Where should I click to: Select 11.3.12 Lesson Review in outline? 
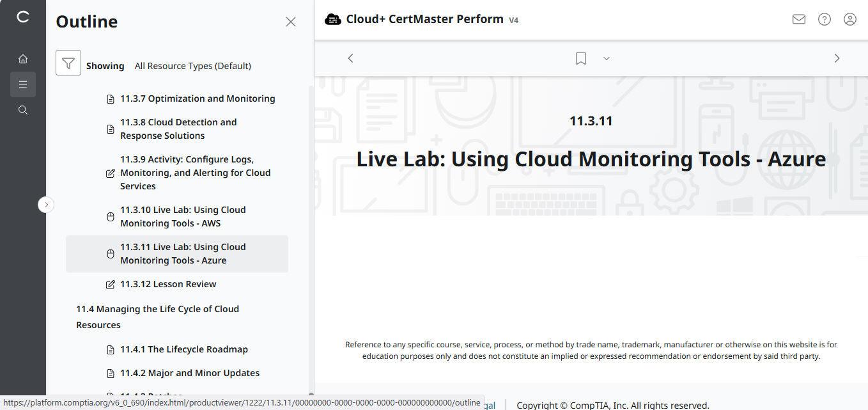[x=168, y=283]
